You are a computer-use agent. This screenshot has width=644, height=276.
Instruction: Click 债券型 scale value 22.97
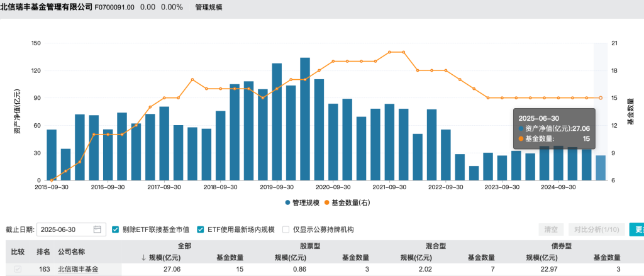(x=549, y=270)
